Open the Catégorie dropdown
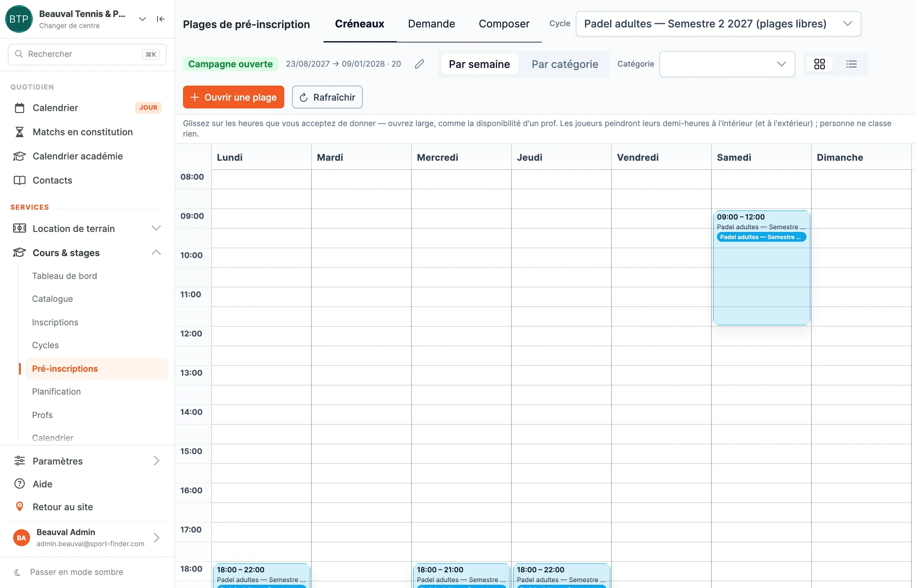915x588 pixels. click(727, 64)
